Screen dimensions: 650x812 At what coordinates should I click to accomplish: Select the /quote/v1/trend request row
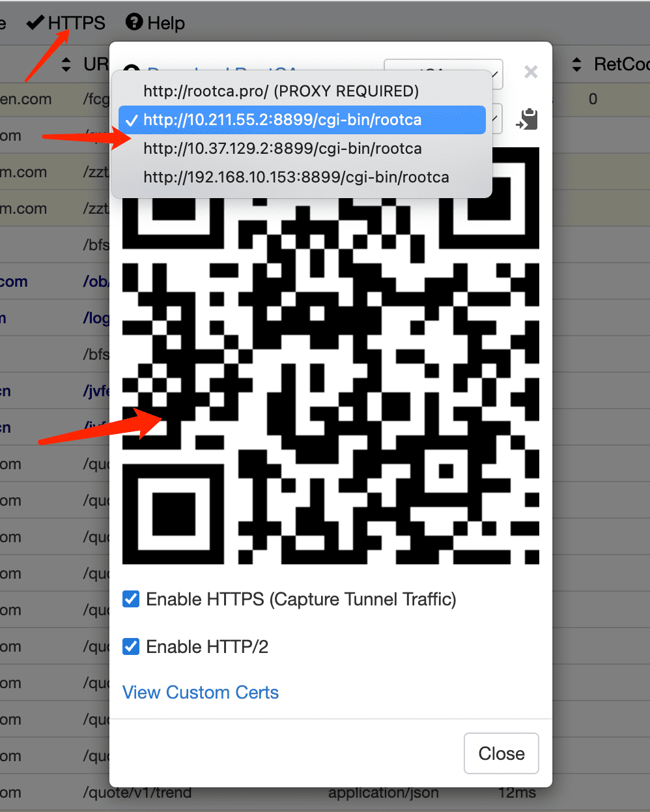(x=325, y=793)
